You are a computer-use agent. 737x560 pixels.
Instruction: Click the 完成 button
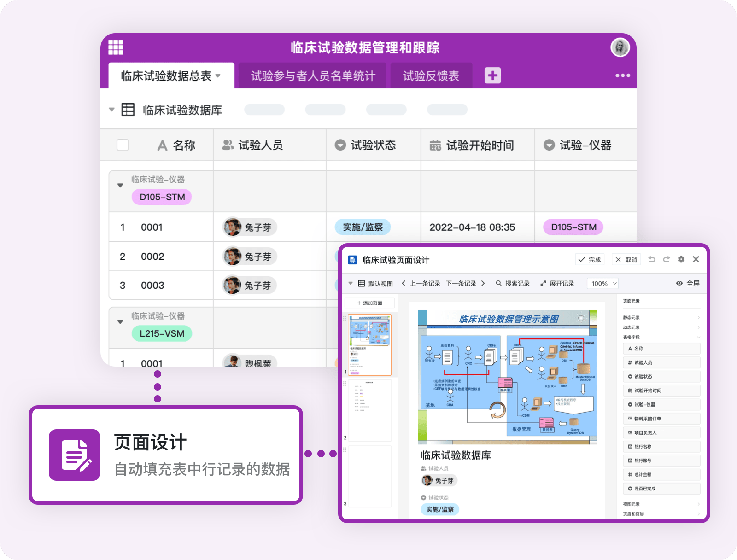click(x=590, y=260)
